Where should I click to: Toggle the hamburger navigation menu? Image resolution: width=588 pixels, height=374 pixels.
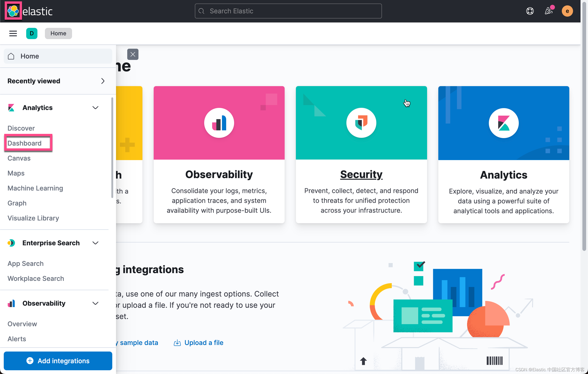13,33
